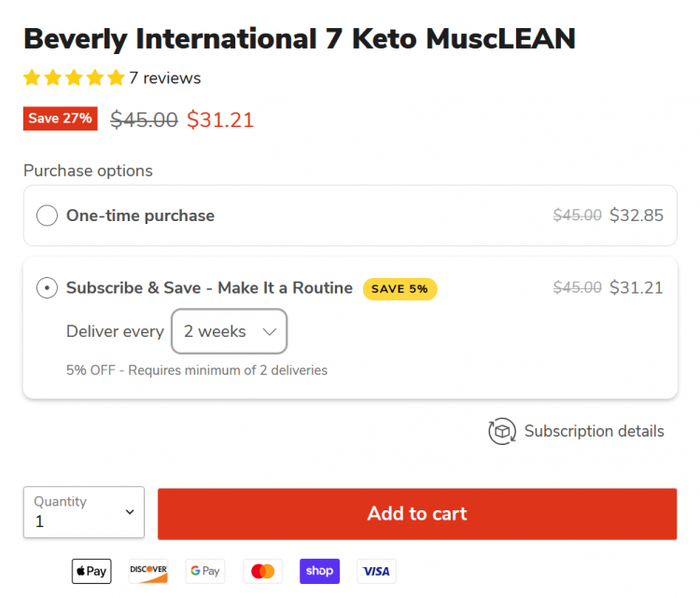Click the chevron in the weeks selector

pos(269,331)
